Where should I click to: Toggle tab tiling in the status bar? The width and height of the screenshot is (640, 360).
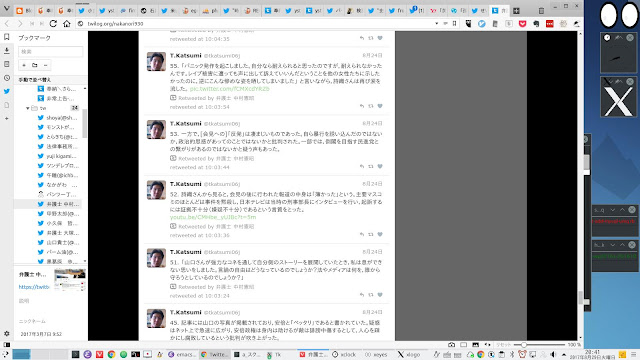click(x=464, y=345)
